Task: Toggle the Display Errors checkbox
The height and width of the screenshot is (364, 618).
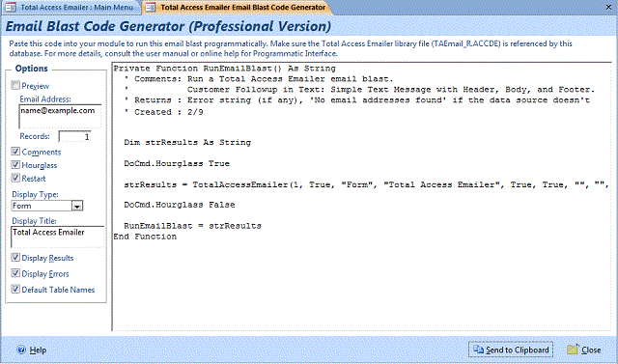Action: [15, 273]
